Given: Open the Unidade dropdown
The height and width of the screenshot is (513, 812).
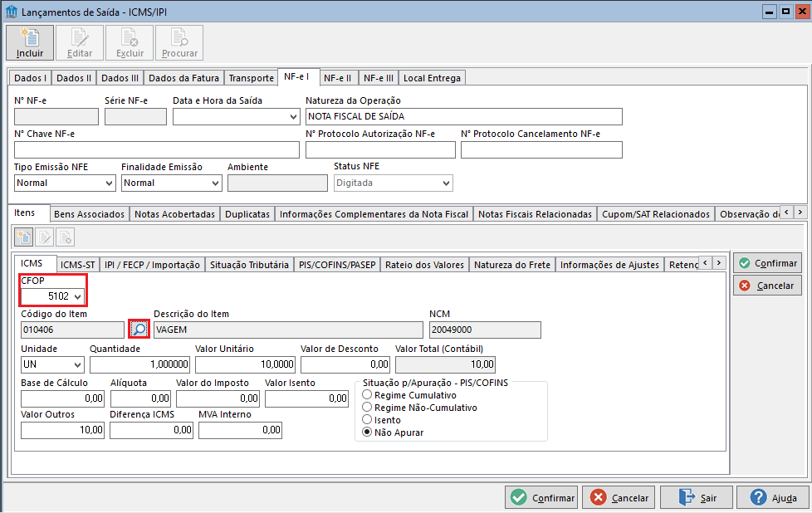Looking at the screenshot, I should point(78,364).
